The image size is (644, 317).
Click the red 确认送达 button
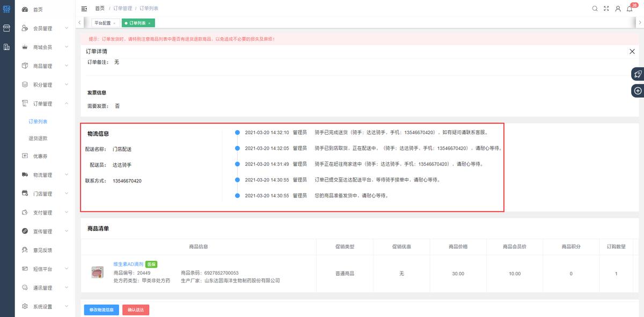point(136,309)
